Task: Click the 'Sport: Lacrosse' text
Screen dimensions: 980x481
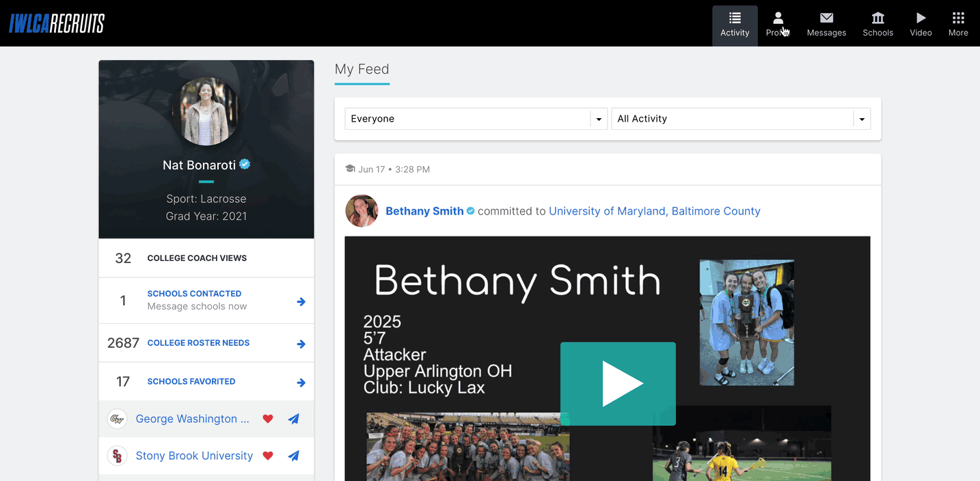Action: (x=206, y=199)
